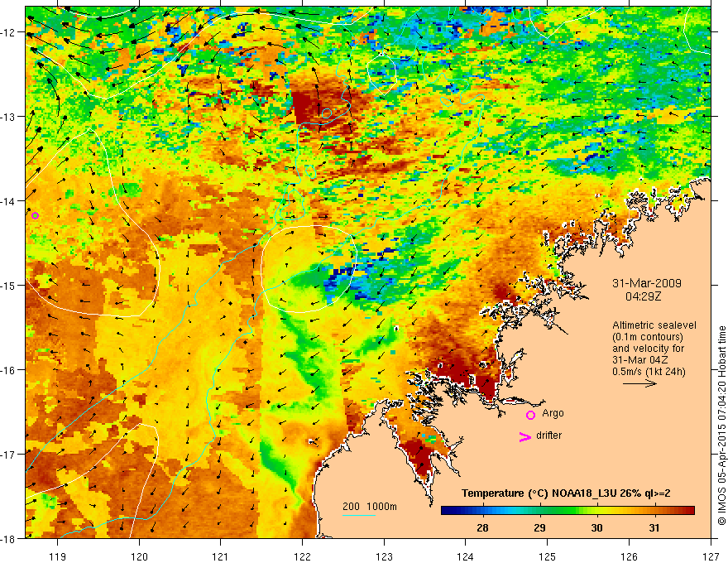Click the latitude axis label '-14'
728x563 pixels.
9,201
